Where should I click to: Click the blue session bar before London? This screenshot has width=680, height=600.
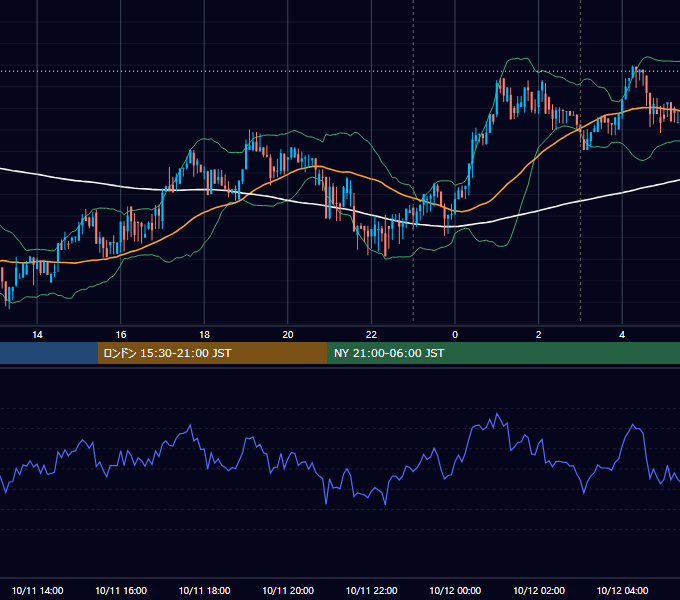[49, 353]
